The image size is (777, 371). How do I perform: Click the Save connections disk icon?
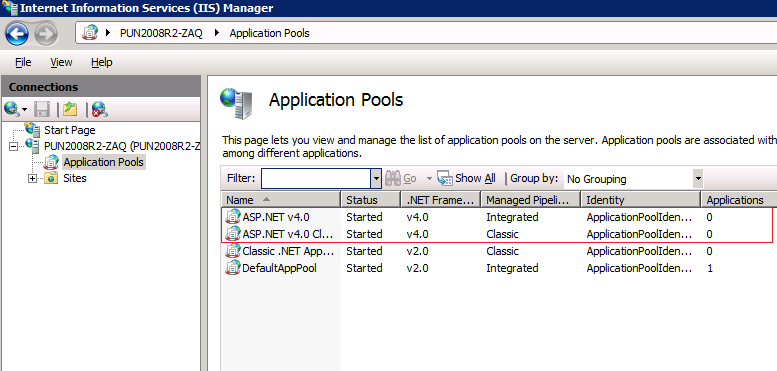(x=43, y=109)
